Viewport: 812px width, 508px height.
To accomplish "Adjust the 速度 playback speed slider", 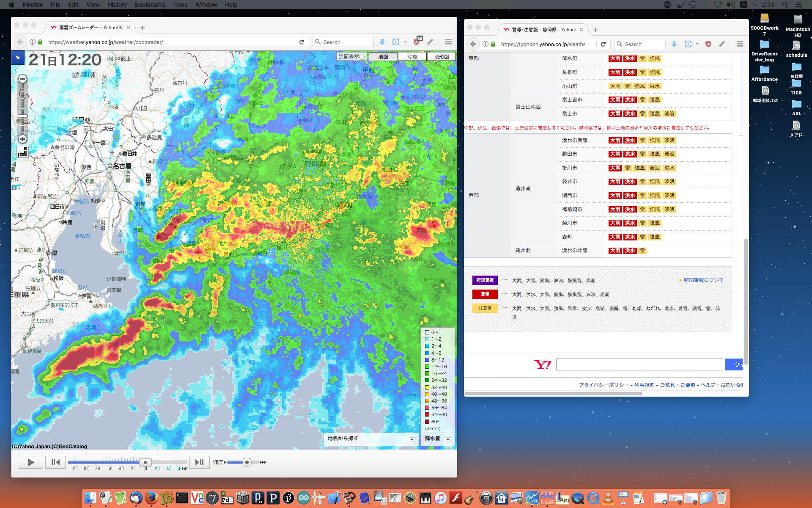I will click(x=247, y=462).
